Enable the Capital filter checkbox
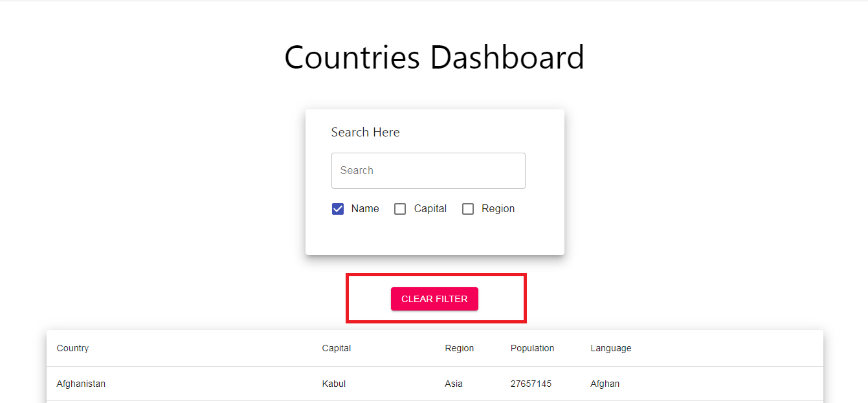868x403 pixels. [399, 208]
